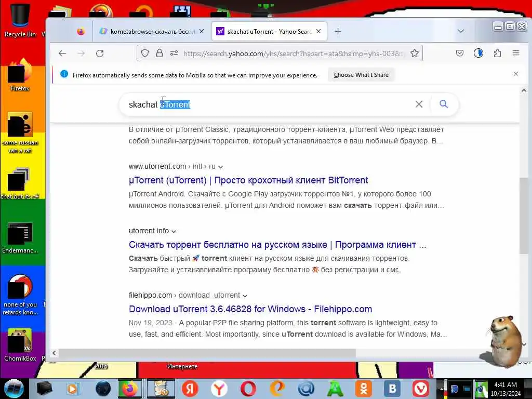Open Download uTorrent 3.6.46828 Filehippo link
The width and height of the screenshot is (532, 399).
[x=250, y=309]
